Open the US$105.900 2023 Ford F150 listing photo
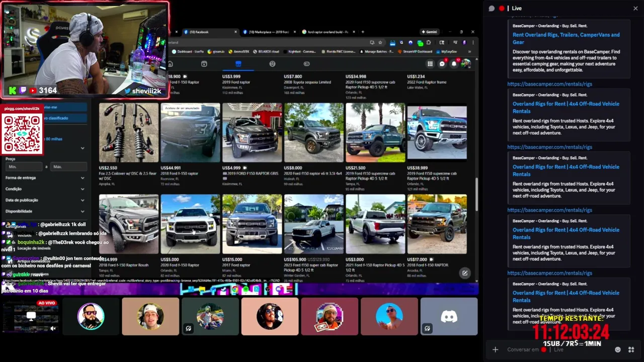644x362 pixels. pyautogui.click(x=313, y=224)
